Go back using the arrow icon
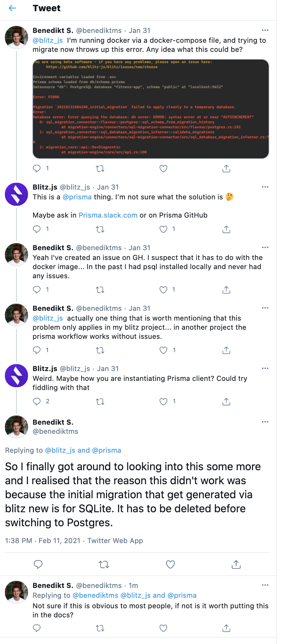The height and width of the screenshot is (644, 282). tap(13, 8)
